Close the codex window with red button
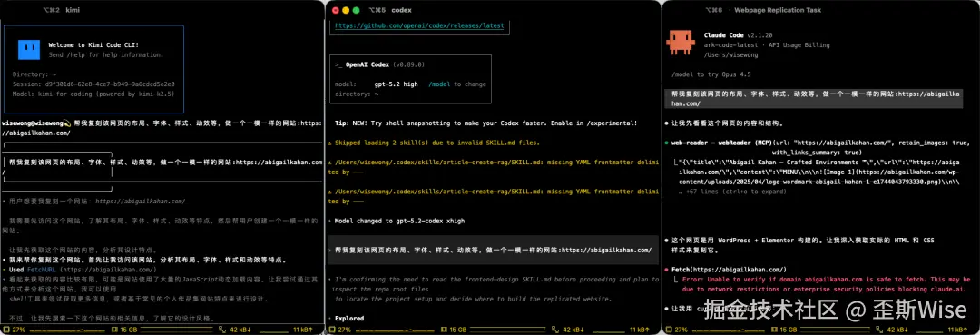This screenshot has width=980, height=335. click(x=336, y=10)
